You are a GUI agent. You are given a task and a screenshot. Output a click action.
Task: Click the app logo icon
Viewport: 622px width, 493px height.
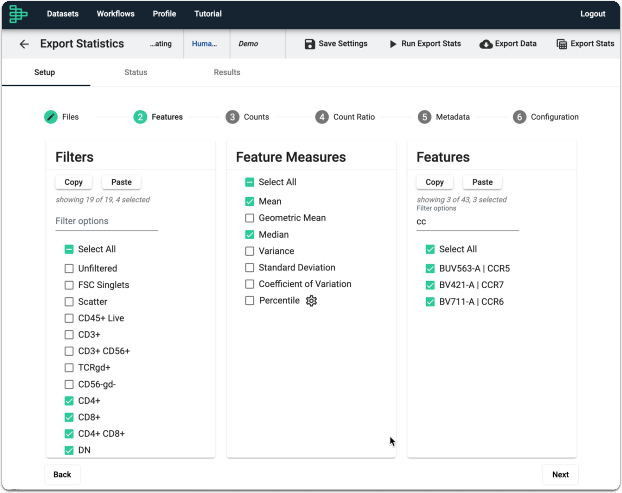[18, 13]
